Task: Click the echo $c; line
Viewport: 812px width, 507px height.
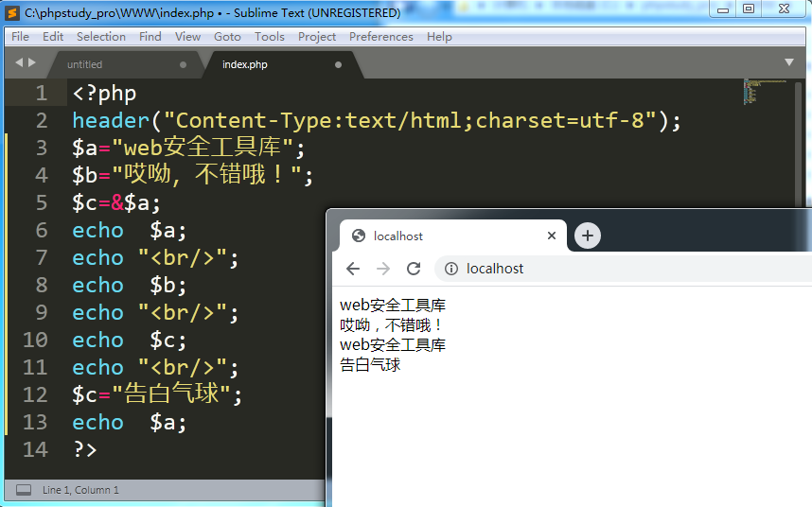Action: click(x=129, y=340)
